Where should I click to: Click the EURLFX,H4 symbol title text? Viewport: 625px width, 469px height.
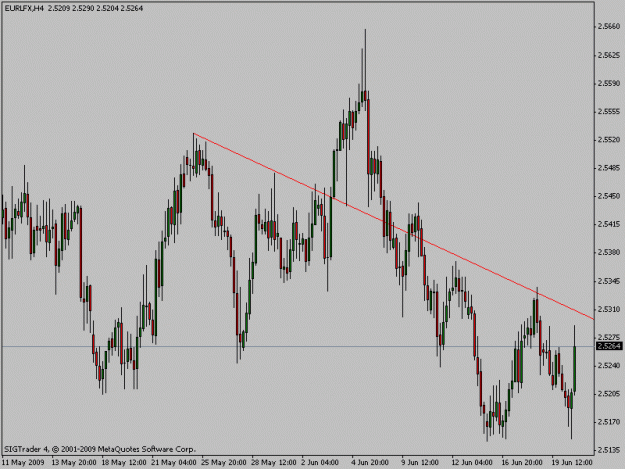click(x=23, y=8)
